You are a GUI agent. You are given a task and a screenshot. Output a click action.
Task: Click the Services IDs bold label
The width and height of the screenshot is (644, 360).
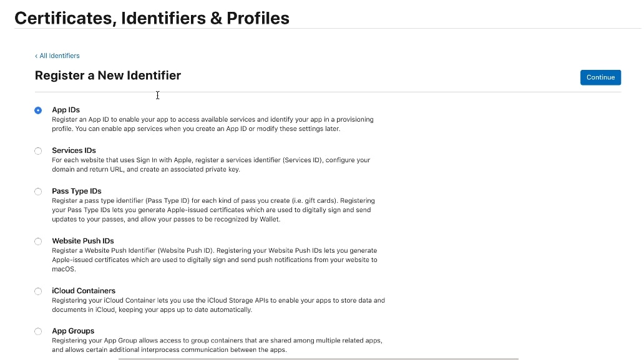point(74,150)
